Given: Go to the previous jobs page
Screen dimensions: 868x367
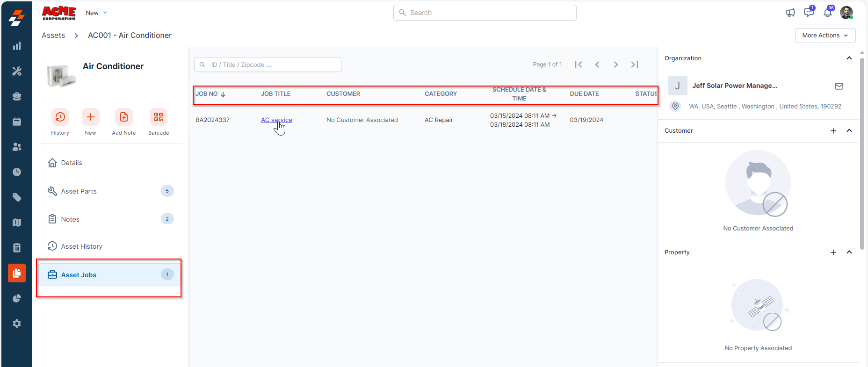Looking at the screenshot, I should pyautogui.click(x=597, y=65).
